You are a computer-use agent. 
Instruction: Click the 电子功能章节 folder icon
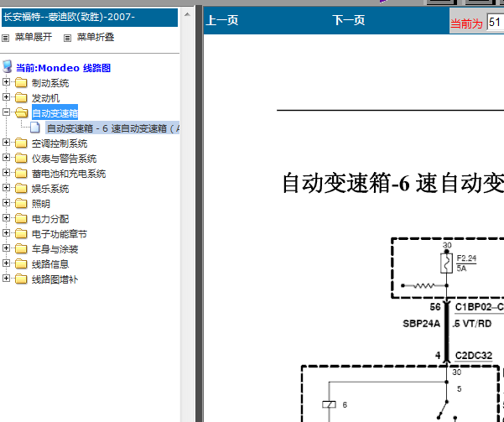coord(21,234)
